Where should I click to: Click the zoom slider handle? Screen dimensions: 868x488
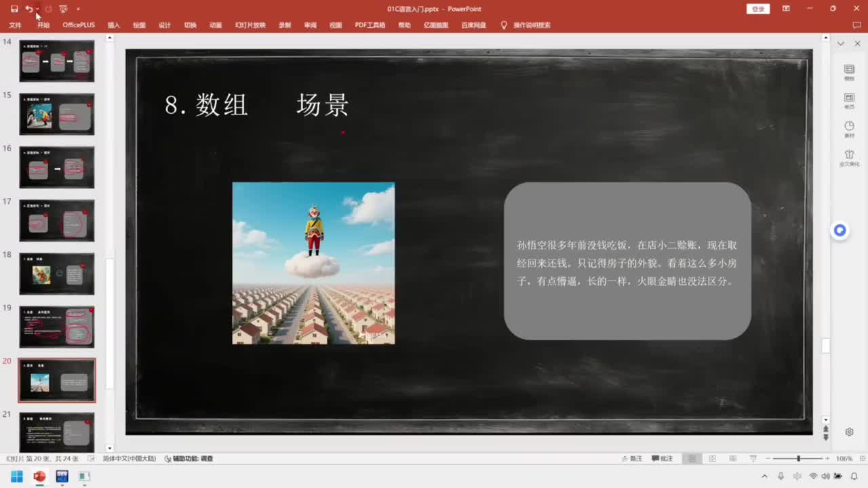pyautogui.click(x=799, y=459)
